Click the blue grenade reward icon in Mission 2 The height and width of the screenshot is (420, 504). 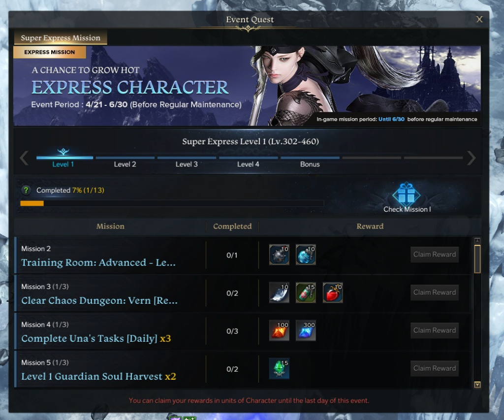[306, 255]
